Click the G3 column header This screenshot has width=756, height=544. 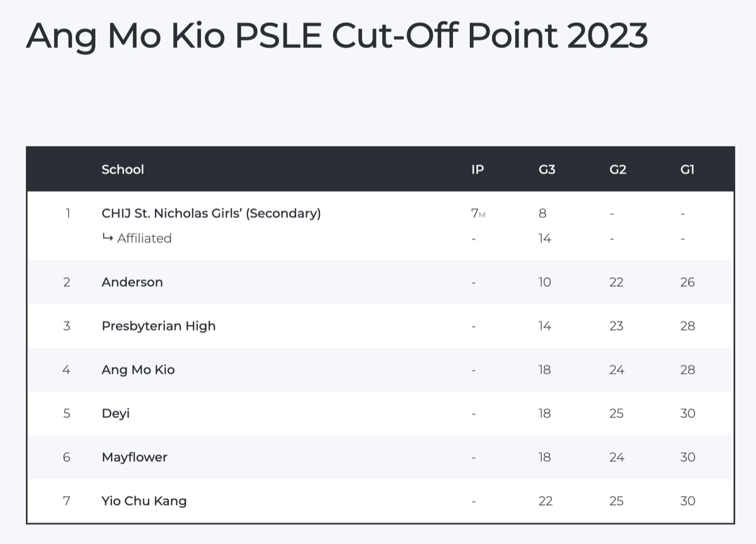click(547, 170)
